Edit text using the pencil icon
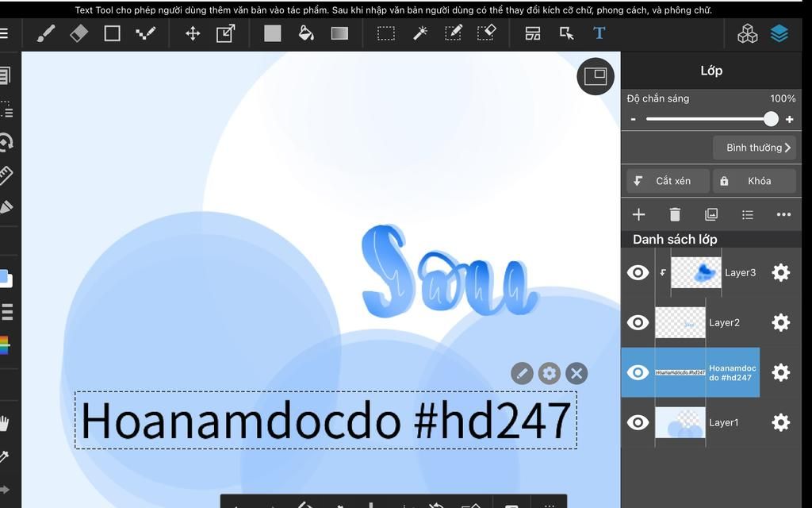 pyautogui.click(x=522, y=373)
